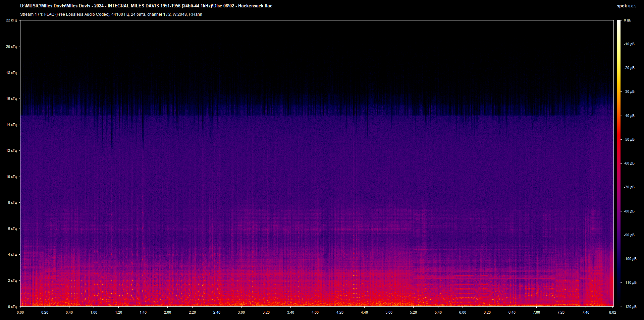Click the -80 дБ level scale label
This screenshot has height=320, width=644.
[x=629, y=211]
